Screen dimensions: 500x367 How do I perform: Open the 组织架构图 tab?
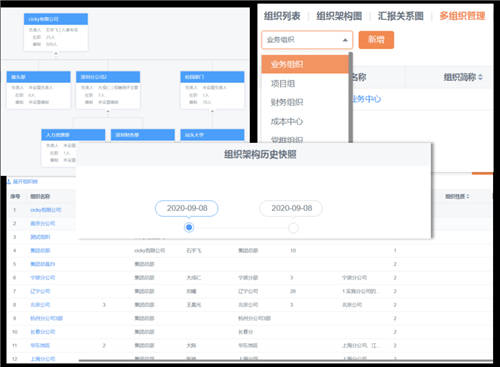point(339,16)
